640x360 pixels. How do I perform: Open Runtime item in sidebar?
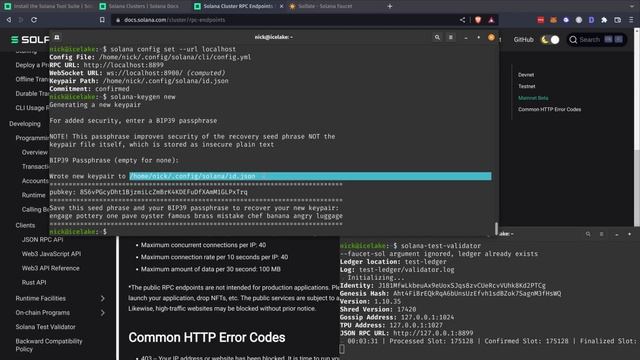click(x=33, y=195)
